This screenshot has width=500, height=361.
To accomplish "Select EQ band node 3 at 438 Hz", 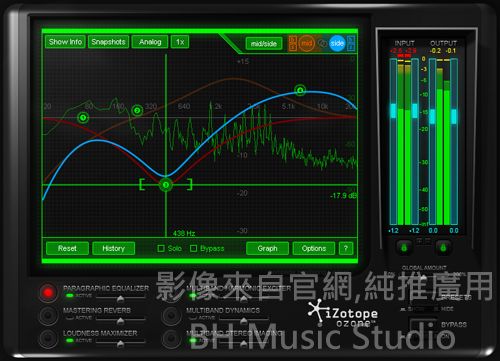I will (x=166, y=185).
